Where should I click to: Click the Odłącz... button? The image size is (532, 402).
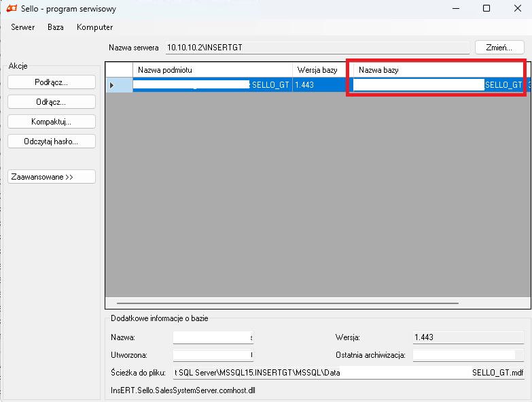52,102
